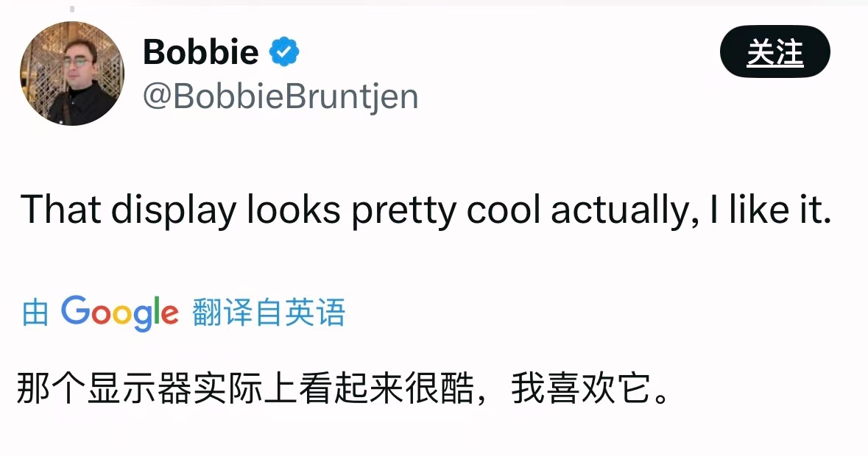
Task: Click the 由 character before Google
Action: point(35,313)
